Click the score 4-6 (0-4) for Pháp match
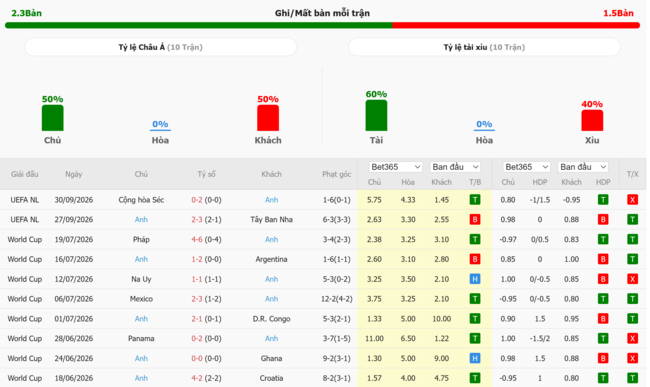The height and width of the screenshot is (387, 650). click(206, 239)
